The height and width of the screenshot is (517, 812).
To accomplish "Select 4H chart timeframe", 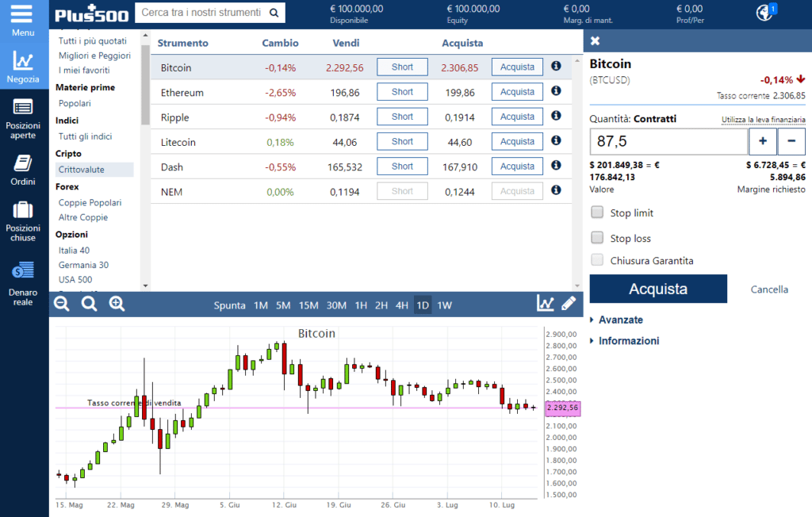I will (x=402, y=305).
